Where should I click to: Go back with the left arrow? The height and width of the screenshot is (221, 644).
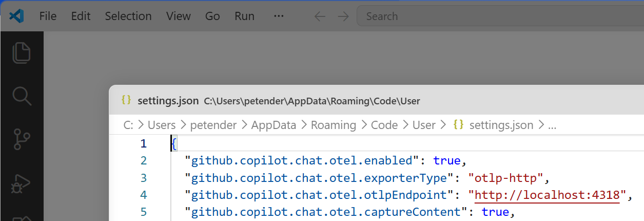coord(320,16)
